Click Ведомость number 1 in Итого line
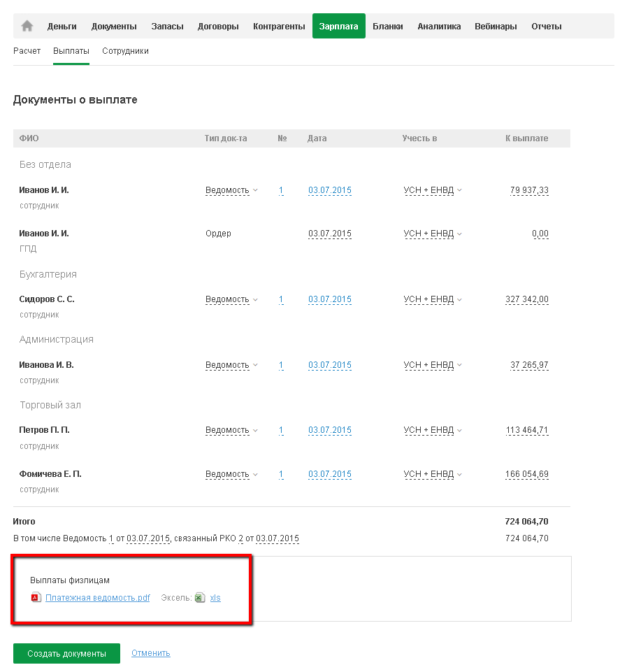Viewport: 620px width, 672px height. [x=111, y=538]
